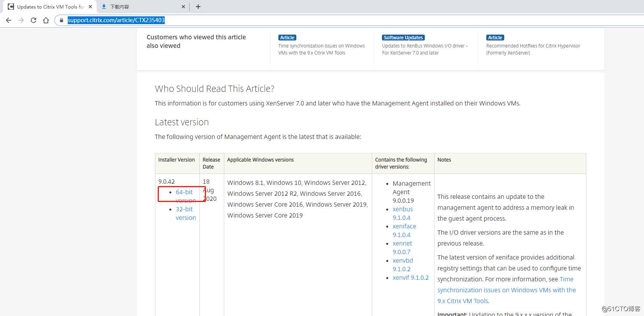Open Updates to XenBus Windows I/O driver link

tap(425, 49)
